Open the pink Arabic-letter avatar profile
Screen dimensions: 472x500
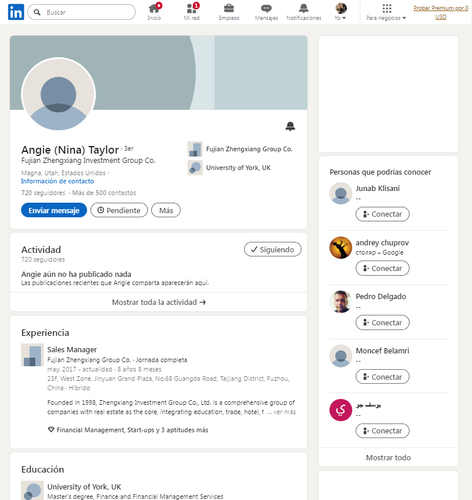341,410
